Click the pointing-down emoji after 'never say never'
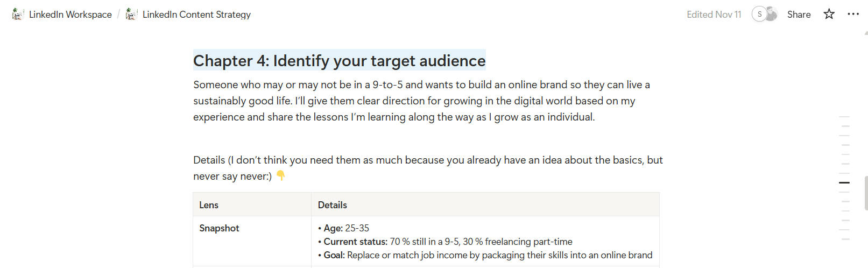The image size is (868, 268). 280,175
